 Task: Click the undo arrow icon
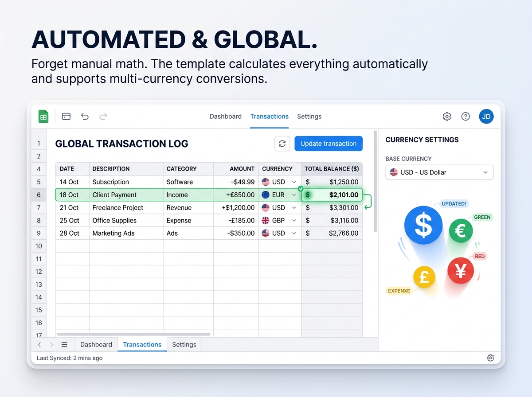tap(85, 117)
